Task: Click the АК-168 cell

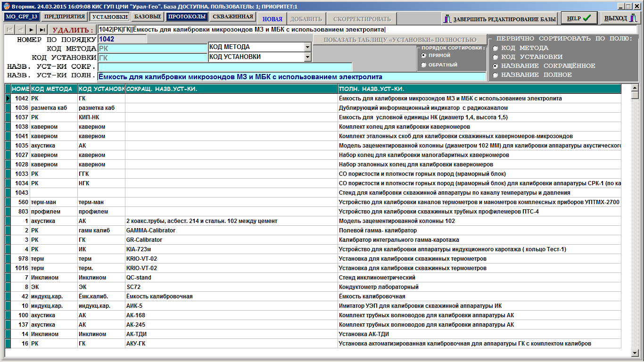Action: coord(231,315)
